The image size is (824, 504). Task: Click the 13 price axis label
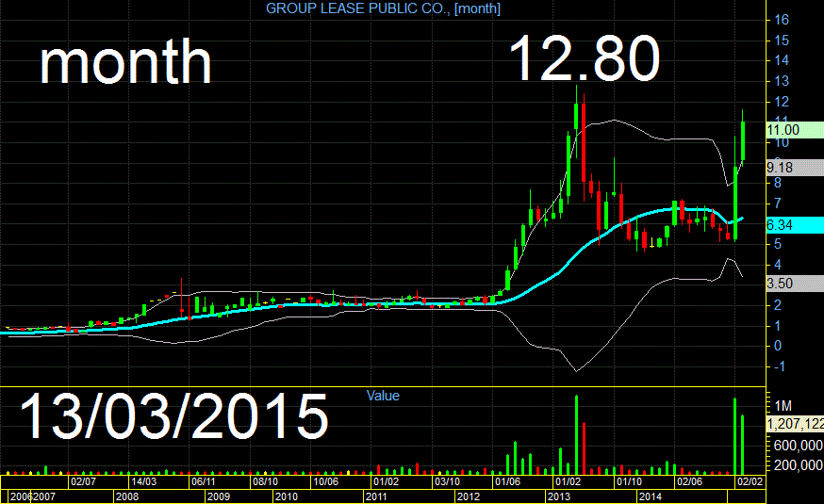pyautogui.click(x=782, y=81)
